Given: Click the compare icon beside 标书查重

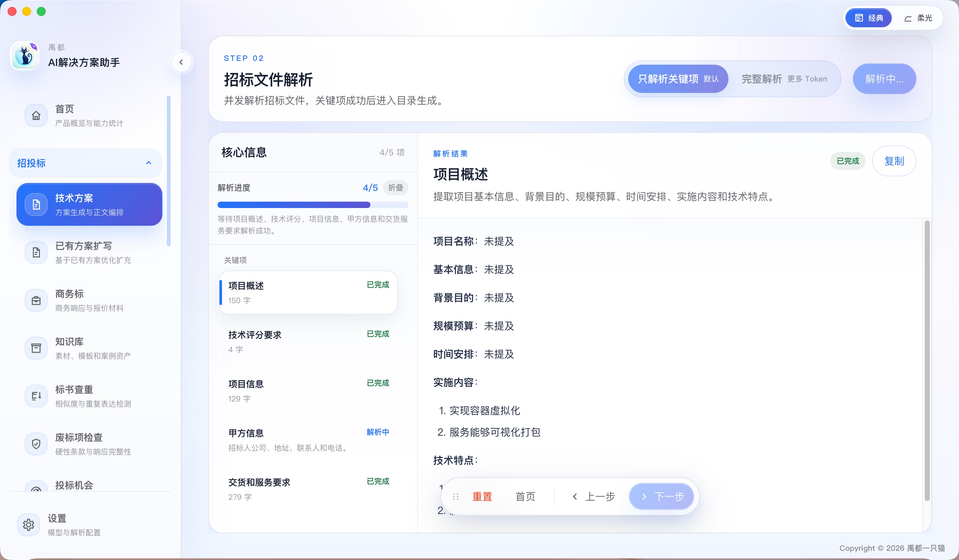Looking at the screenshot, I should pos(36,396).
